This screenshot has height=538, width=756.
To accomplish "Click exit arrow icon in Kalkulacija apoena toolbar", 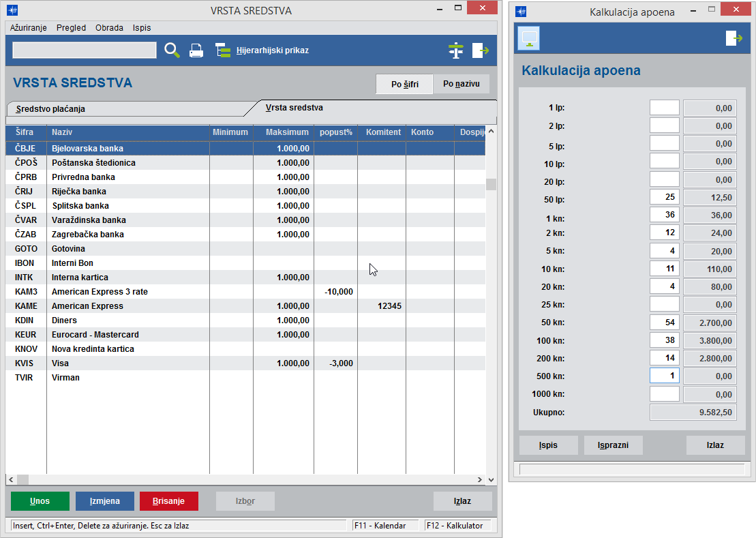I will (x=734, y=38).
